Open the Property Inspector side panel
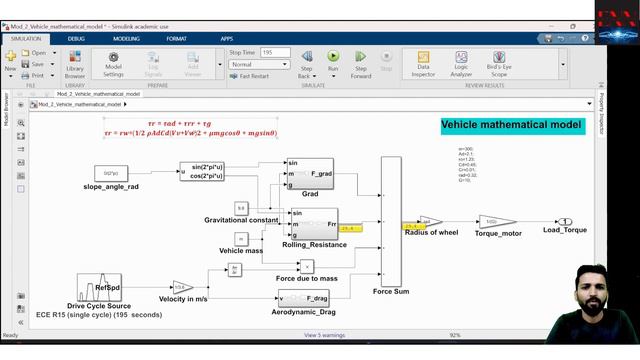 pyautogui.click(x=601, y=113)
